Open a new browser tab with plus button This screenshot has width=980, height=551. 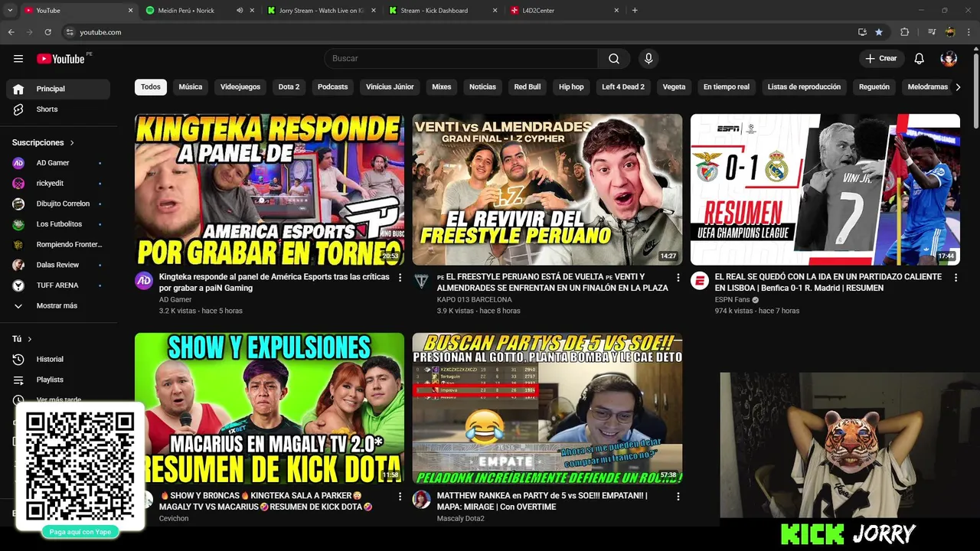[635, 11]
